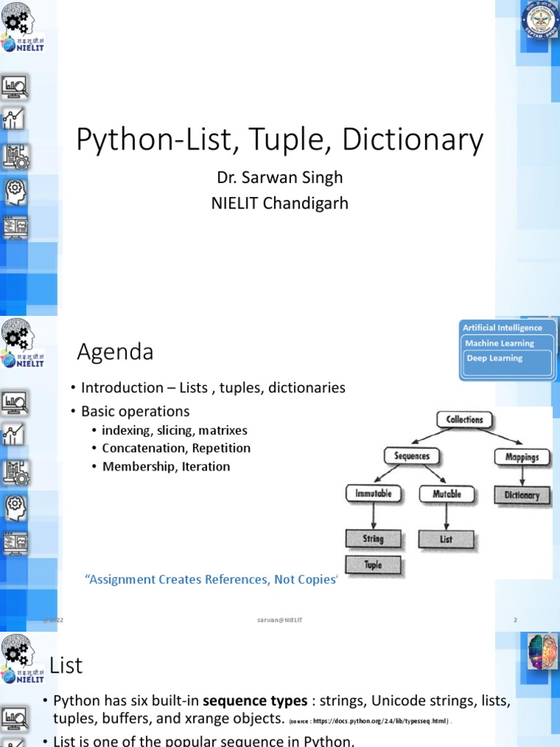Click the Mappings node in the diagram
The height and width of the screenshot is (747, 560).
522,457
